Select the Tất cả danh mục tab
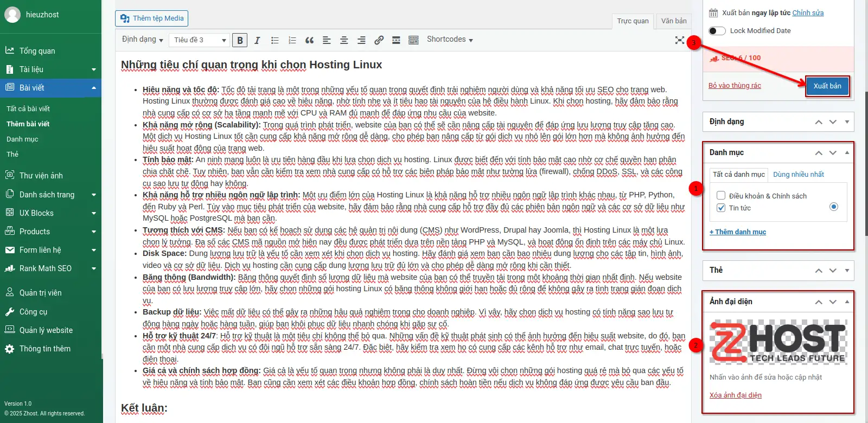Image resolution: width=868 pixels, height=423 pixels. tap(738, 175)
